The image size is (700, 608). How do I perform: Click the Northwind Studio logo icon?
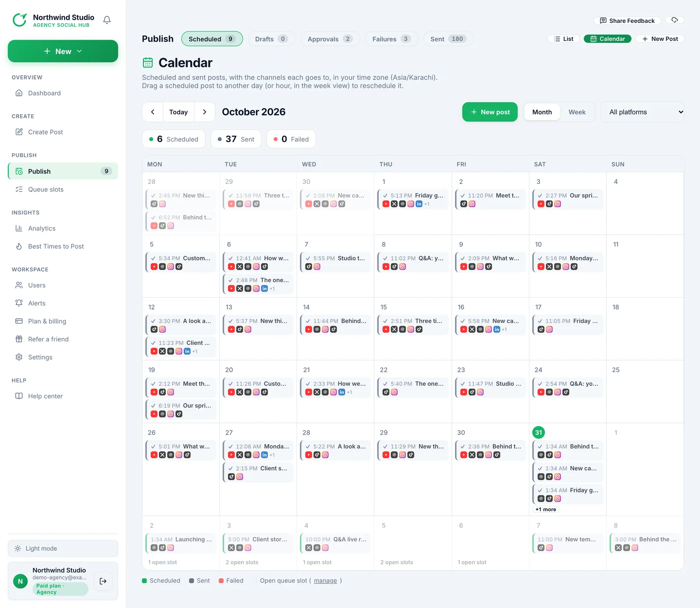point(20,20)
